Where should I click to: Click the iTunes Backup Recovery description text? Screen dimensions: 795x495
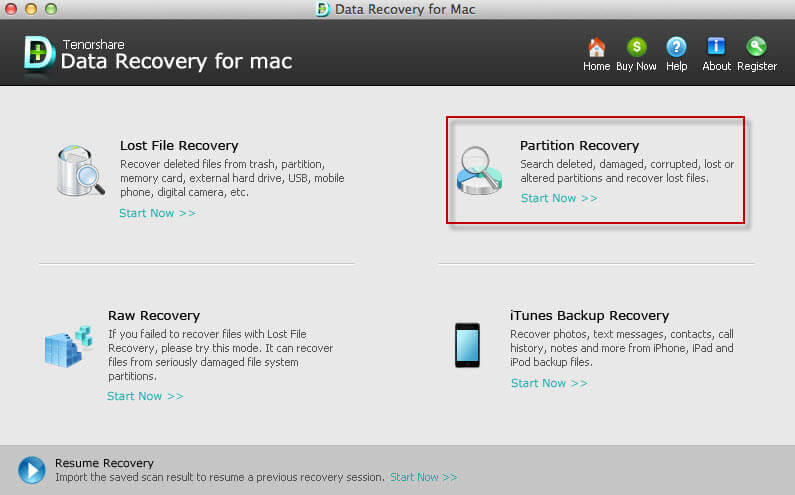[622, 348]
